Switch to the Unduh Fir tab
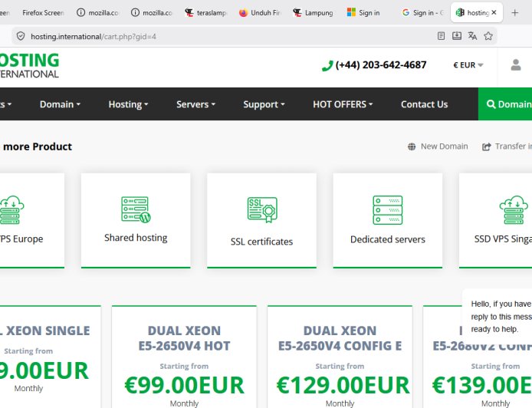This screenshot has width=532, height=408. (x=260, y=13)
